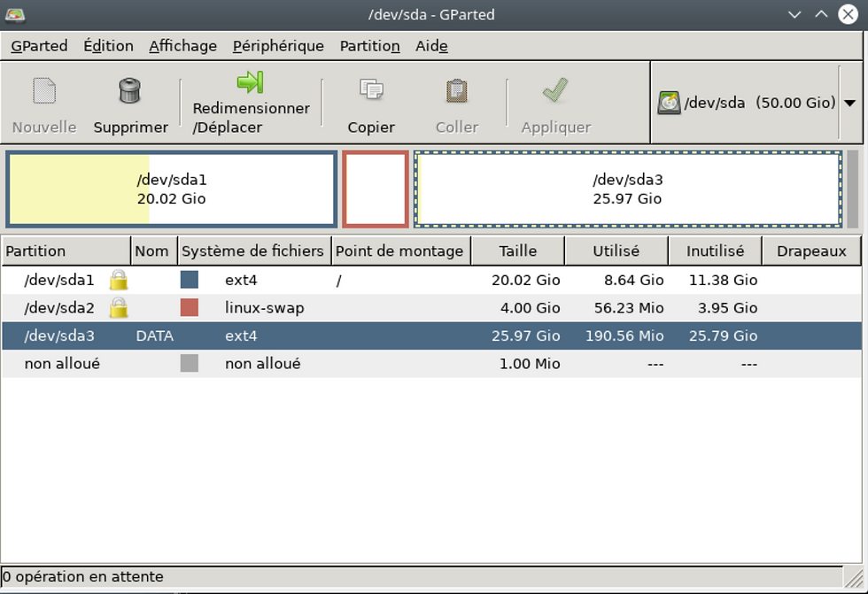Click the GParted app icon in title bar
Viewport: 868px width, 594px height.
point(15,15)
